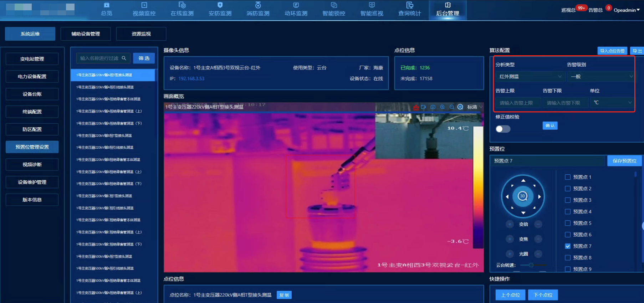Uncheck the 预置点 7 checkbox
Image resolution: width=644 pixels, height=303 pixels.
click(x=568, y=246)
